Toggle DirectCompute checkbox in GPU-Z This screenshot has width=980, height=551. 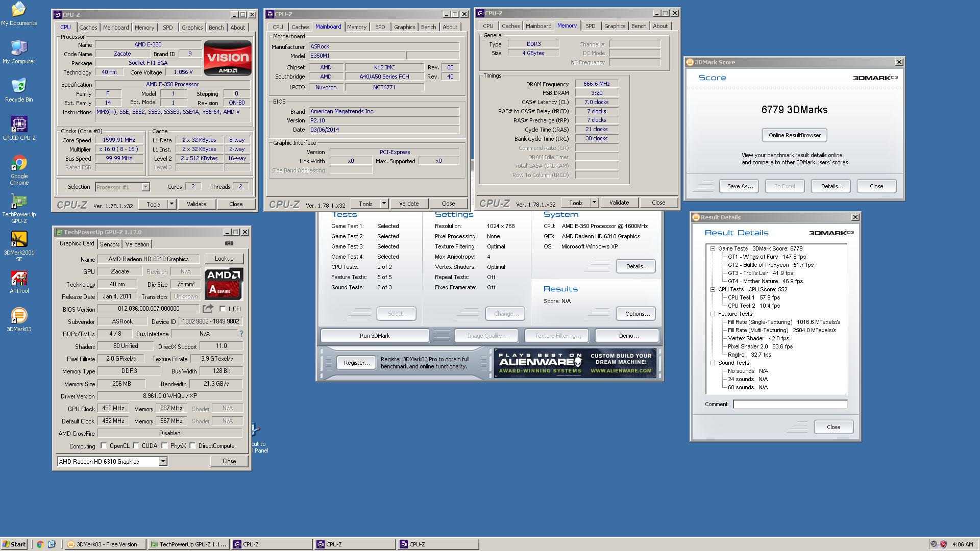(192, 445)
